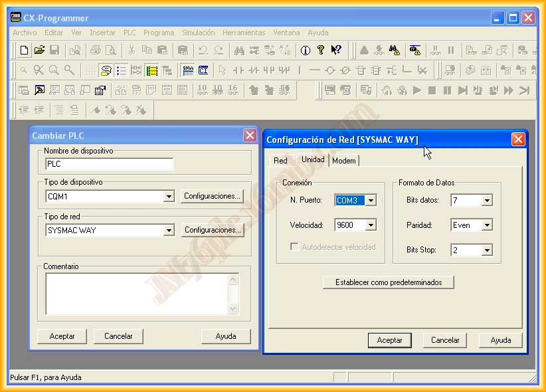Image resolution: width=546 pixels, height=392 pixels.
Task: Click the yellow question mark Help icon
Action: pos(321,50)
